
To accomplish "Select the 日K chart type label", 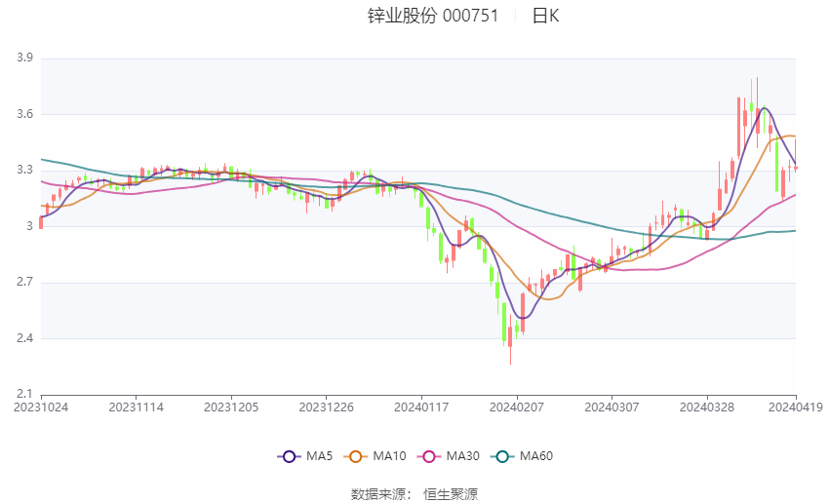I will [545, 16].
